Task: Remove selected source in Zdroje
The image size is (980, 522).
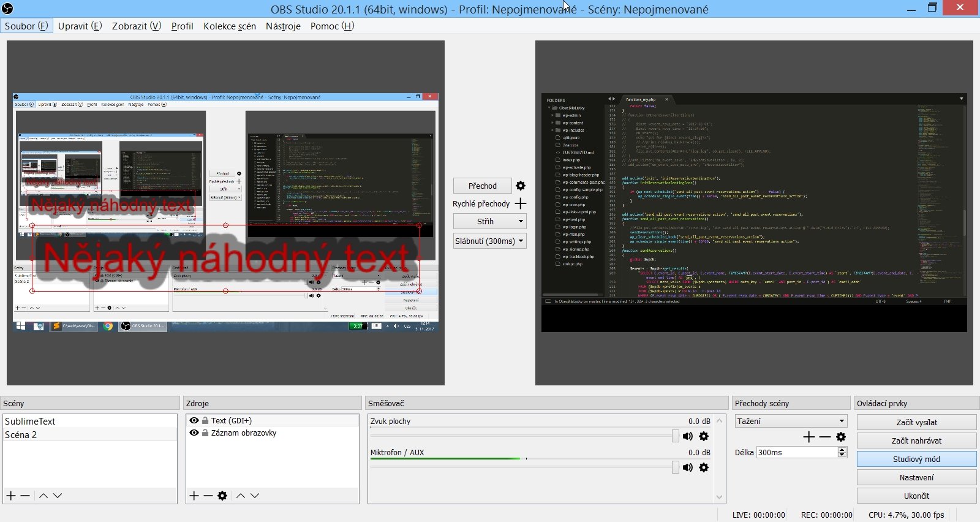Action: (x=208, y=496)
